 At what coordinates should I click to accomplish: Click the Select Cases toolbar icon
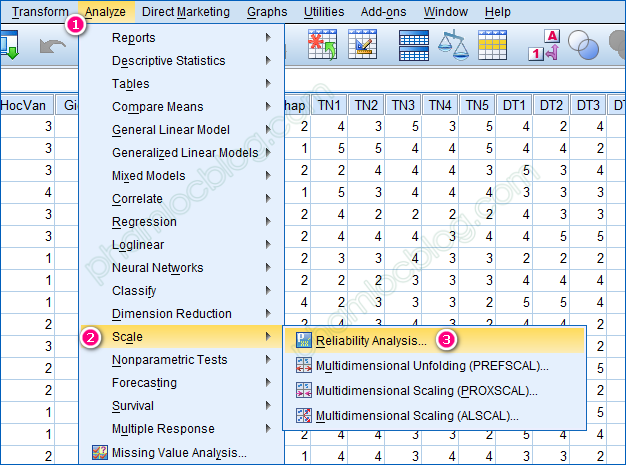click(x=504, y=43)
